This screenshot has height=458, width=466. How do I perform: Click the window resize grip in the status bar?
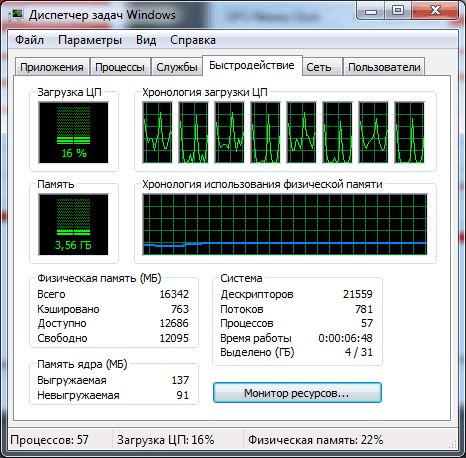453,444
